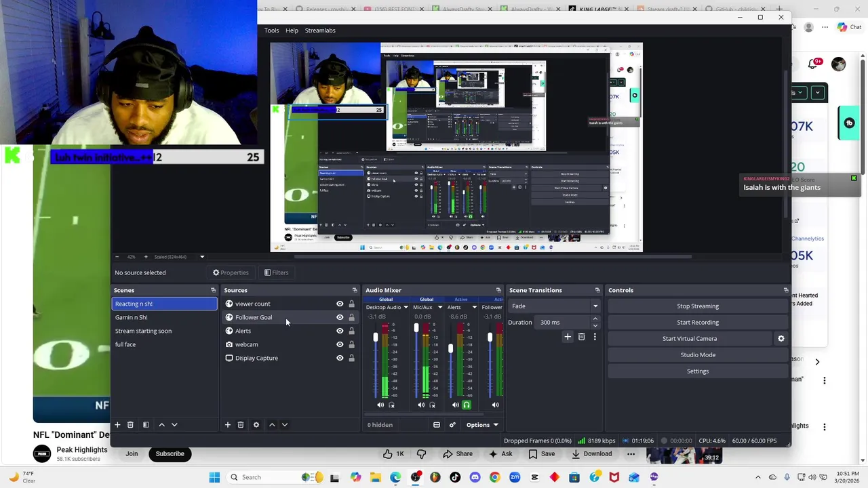Viewport: 868px width, 488px height.
Task: Open Tools menu in OBS
Action: 271,30
